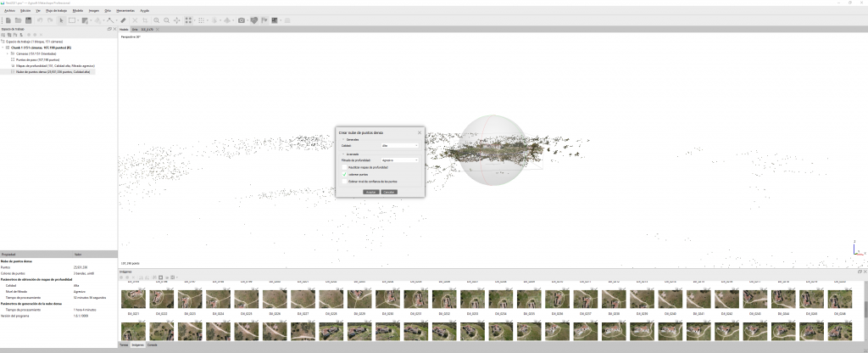The height and width of the screenshot is (353, 868).
Task: Click the Valor column header
Action: [95, 255]
